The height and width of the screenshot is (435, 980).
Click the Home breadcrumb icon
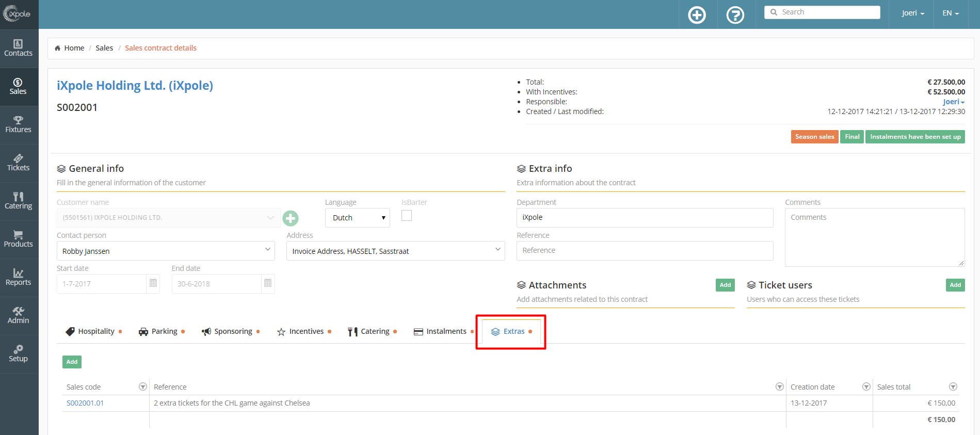tap(58, 48)
